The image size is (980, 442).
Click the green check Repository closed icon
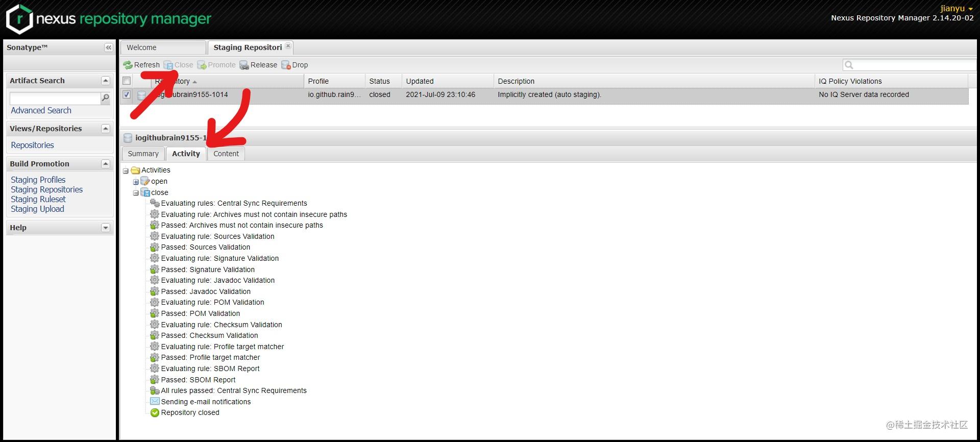click(155, 412)
